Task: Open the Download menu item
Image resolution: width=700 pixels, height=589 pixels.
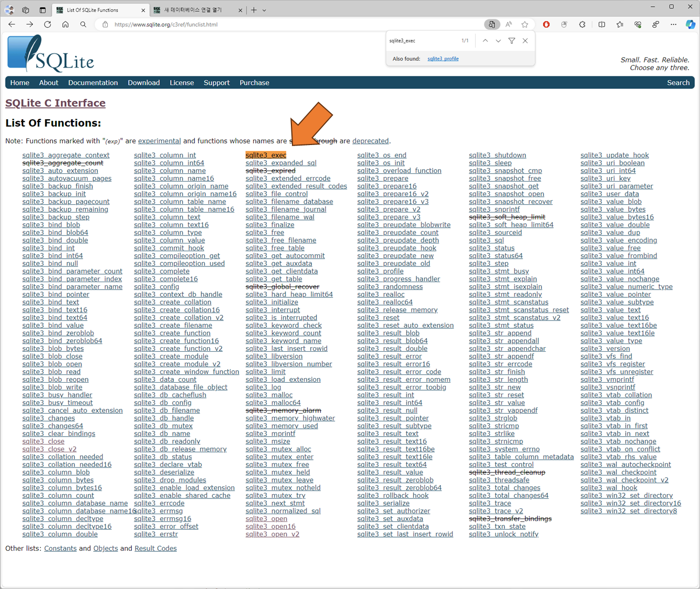Action: click(144, 83)
